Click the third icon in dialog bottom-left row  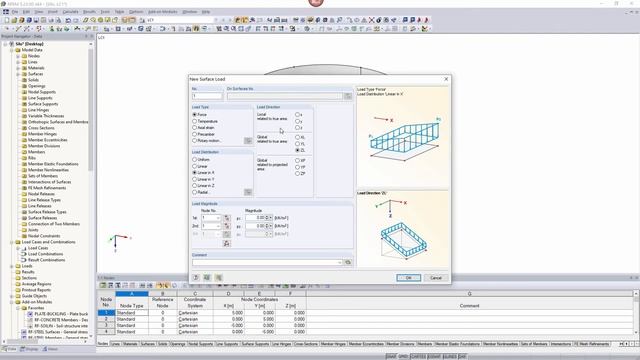tap(218, 278)
